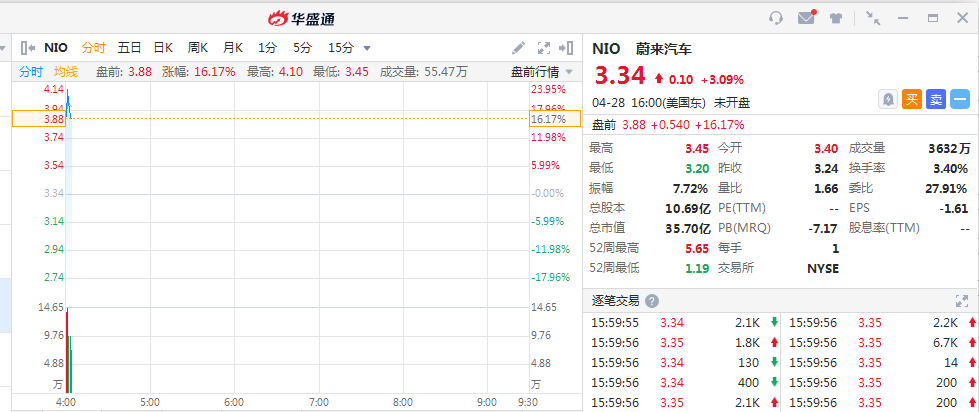
Task: Click the 总市值 35.70亿 value
Action: coord(687,228)
